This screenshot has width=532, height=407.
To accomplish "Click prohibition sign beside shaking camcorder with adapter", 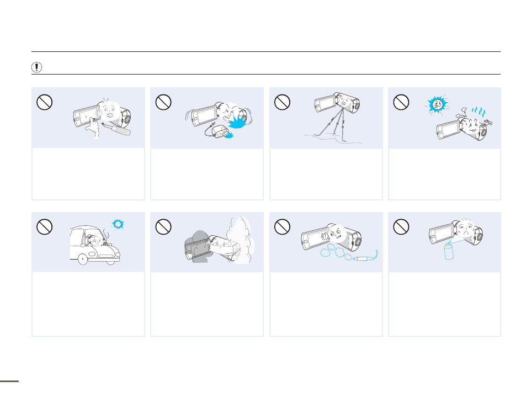I will [x=163, y=102].
